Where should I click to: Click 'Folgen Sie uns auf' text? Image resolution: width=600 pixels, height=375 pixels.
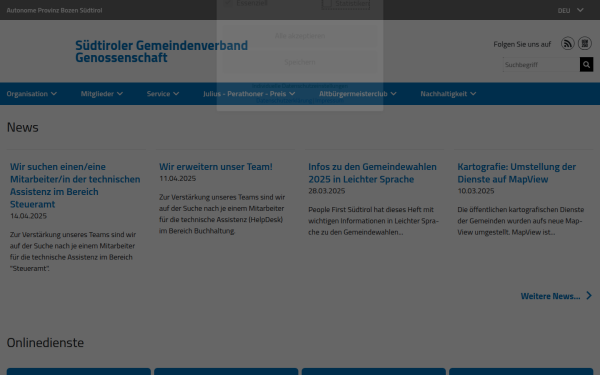tap(522, 44)
